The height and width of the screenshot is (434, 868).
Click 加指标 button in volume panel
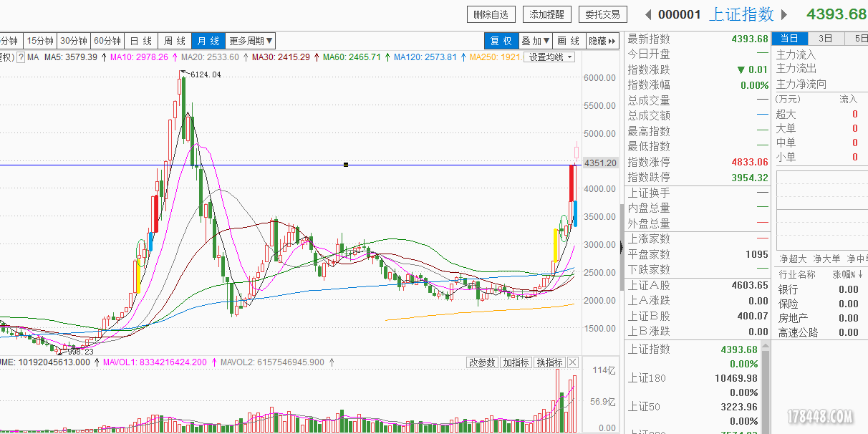pos(516,363)
